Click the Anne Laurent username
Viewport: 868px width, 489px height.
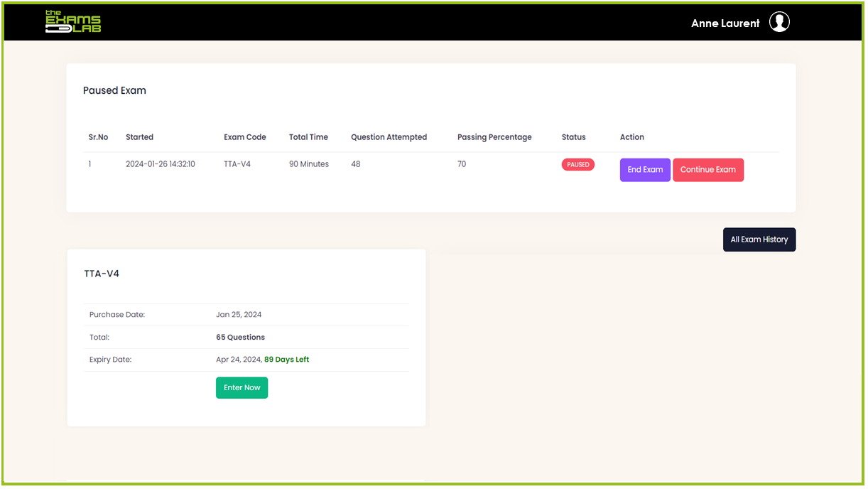tap(725, 23)
